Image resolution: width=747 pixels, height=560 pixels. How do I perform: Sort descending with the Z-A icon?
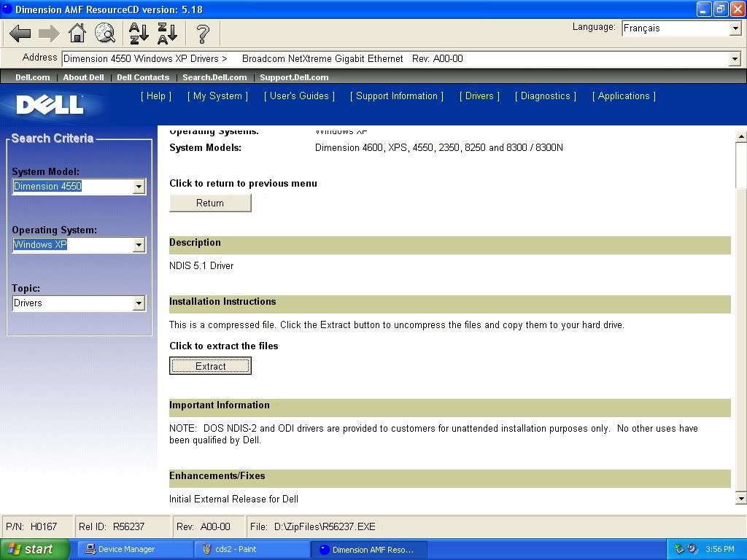[167, 34]
